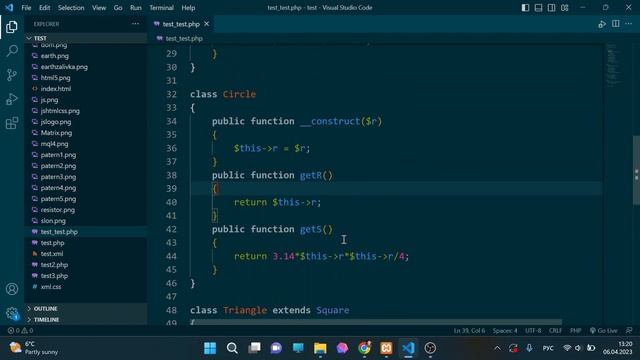This screenshot has height=360, width=640.
Task: Expand the TIMELINE section
Action: click(86, 320)
